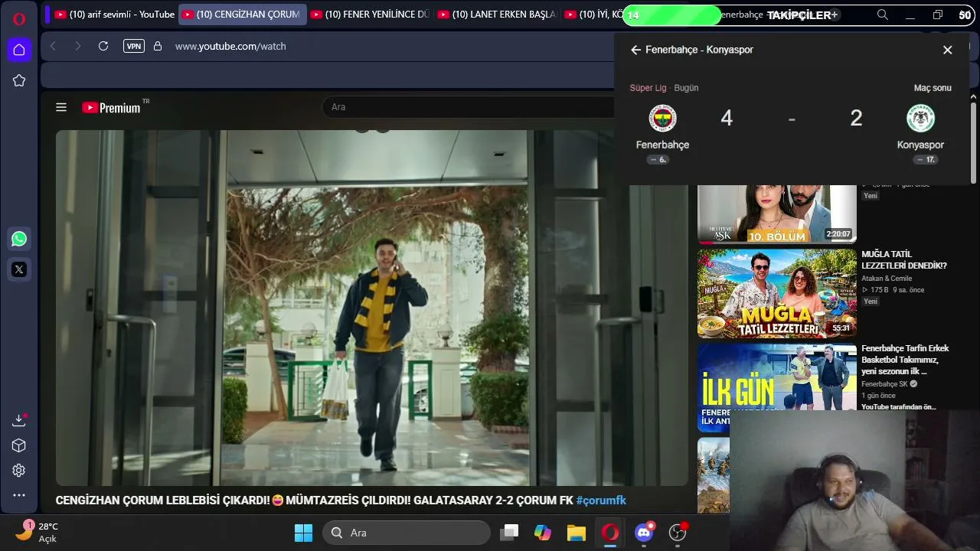
Task: Open 'MUĞLA TATİL LEZZETLERİ DENEDİK!?' video title
Action: [904, 259]
